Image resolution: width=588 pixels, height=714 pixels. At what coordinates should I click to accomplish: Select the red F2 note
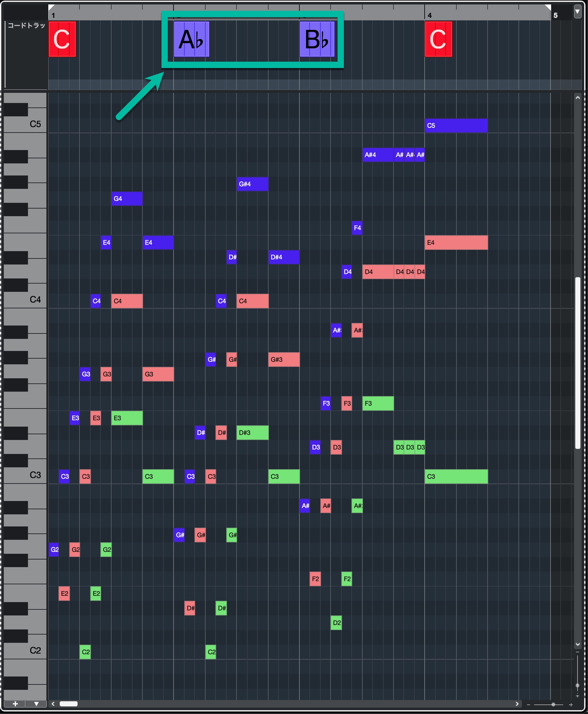coord(315,579)
